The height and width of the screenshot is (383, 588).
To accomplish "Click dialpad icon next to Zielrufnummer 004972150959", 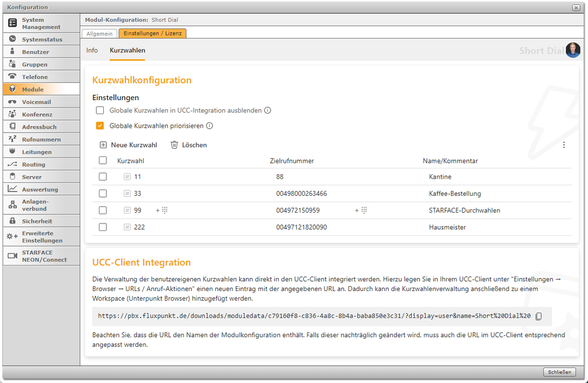I will pos(364,210).
